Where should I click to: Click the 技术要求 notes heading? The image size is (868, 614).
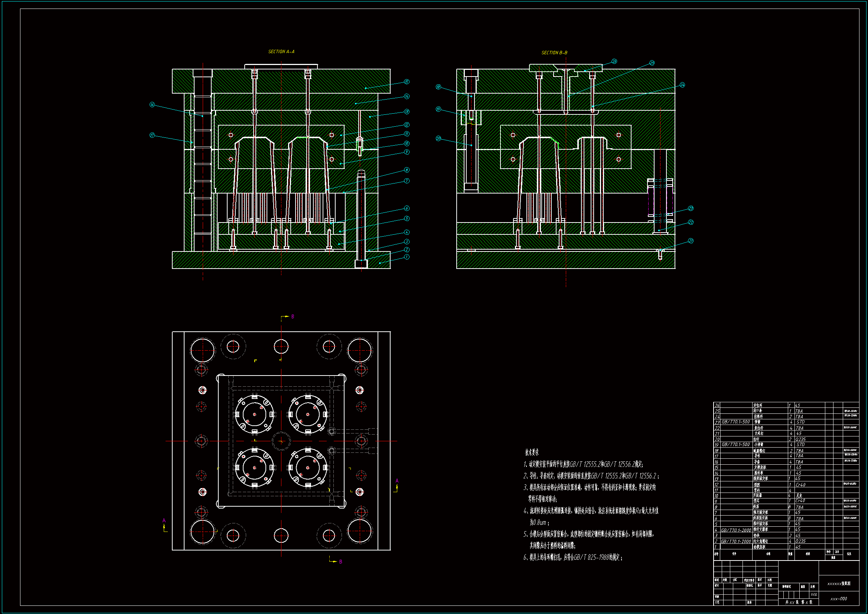point(532,452)
